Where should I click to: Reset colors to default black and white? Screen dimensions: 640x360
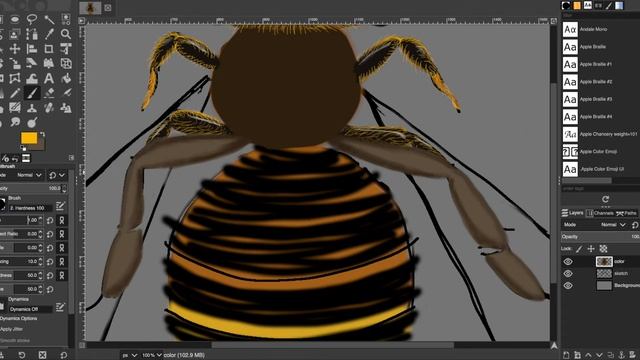pyautogui.click(x=23, y=148)
